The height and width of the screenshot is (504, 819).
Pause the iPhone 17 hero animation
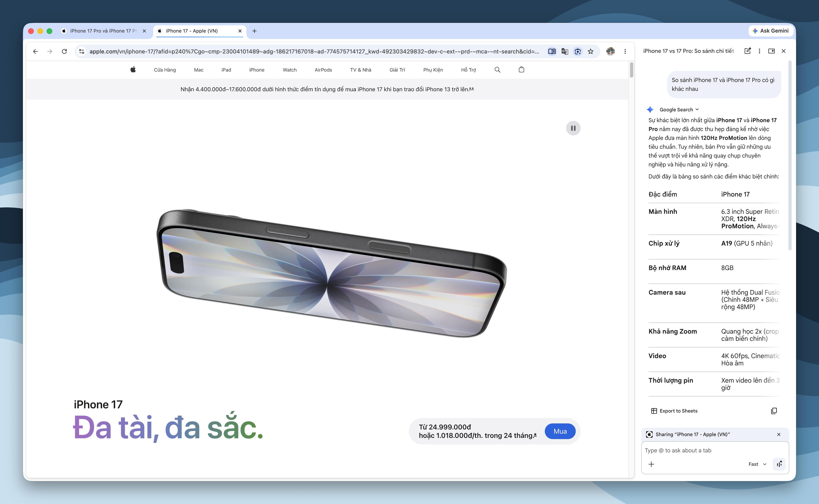pos(573,128)
